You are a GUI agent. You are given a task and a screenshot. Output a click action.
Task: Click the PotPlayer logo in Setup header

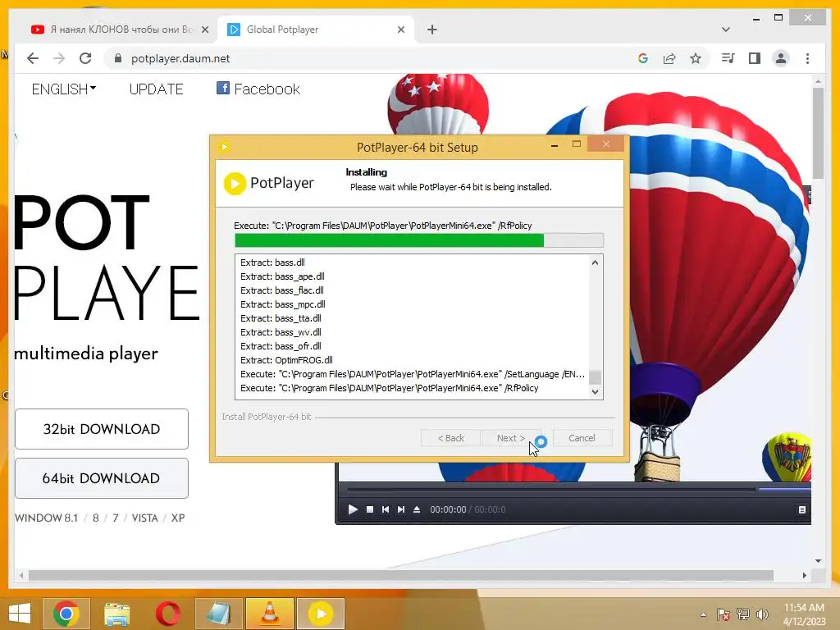268,183
